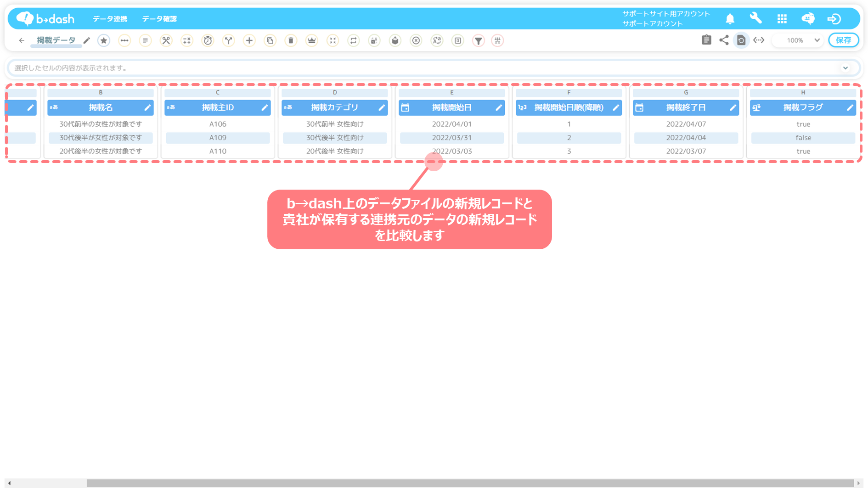
Task: Select column letter B
Action: click(x=101, y=93)
